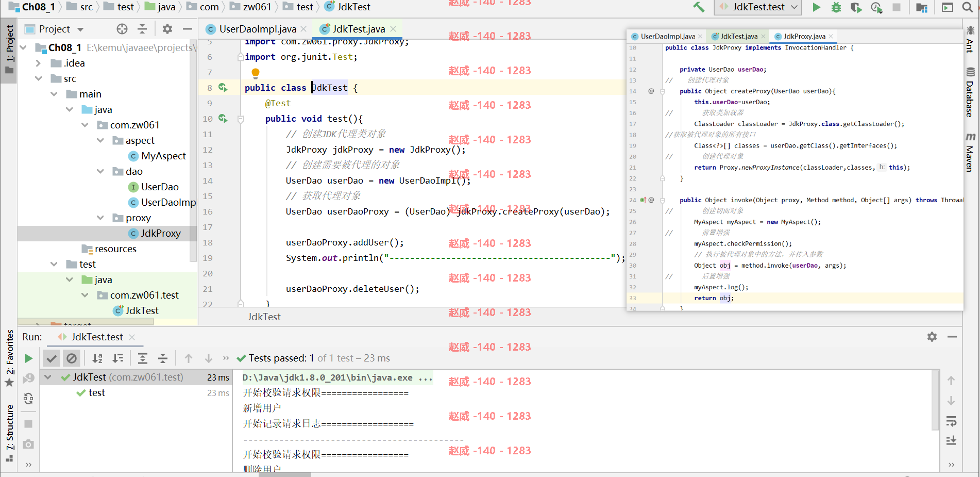Click the console vertical scrollbar
Image resolution: width=980 pixels, height=477 pixels.
pyautogui.click(x=935, y=401)
